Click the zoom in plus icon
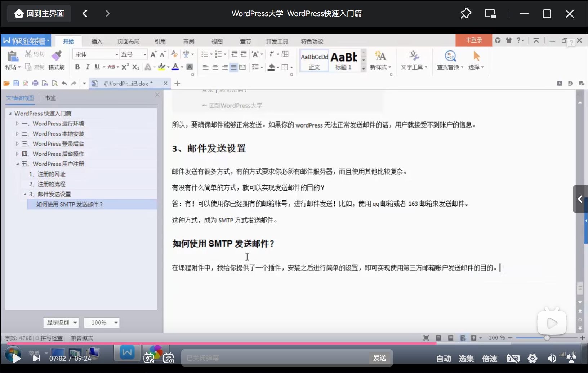This screenshot has height=373, width=588. pyautogui.click(x=582, y=338)
